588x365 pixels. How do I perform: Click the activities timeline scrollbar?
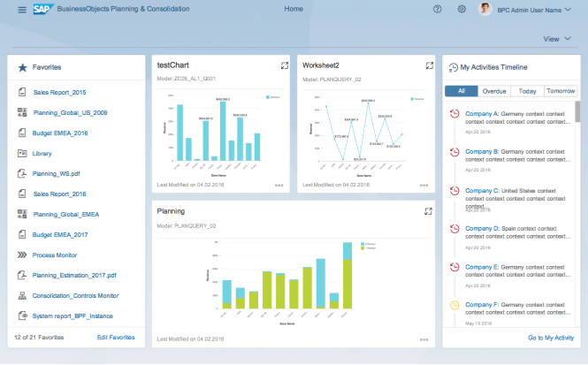[x=577, y=111]
